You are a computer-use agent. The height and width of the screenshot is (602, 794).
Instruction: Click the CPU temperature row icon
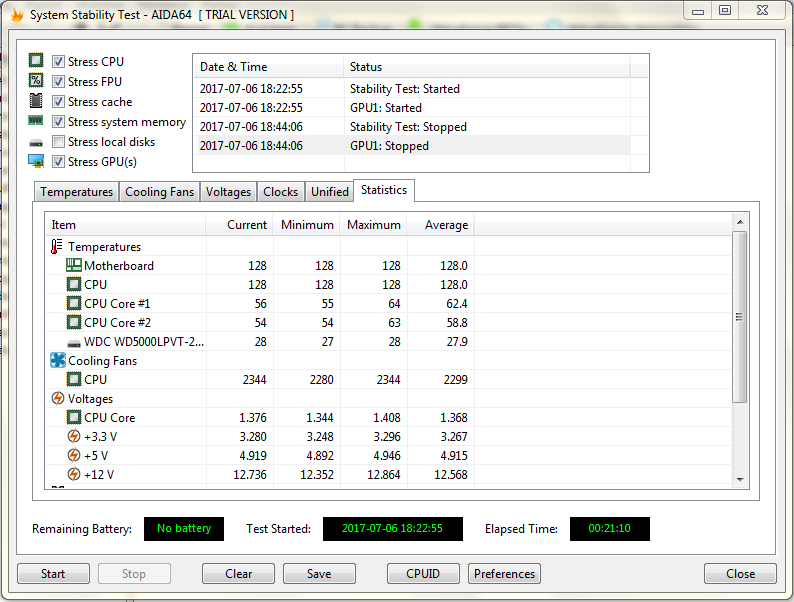click(74, 285)
